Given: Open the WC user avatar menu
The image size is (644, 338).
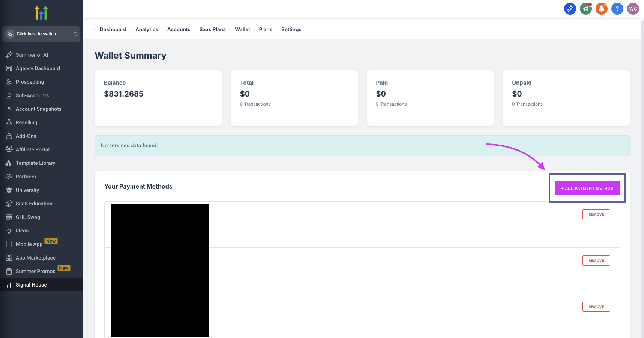Looking at the screenshot, I should click(x=633, y=9).
